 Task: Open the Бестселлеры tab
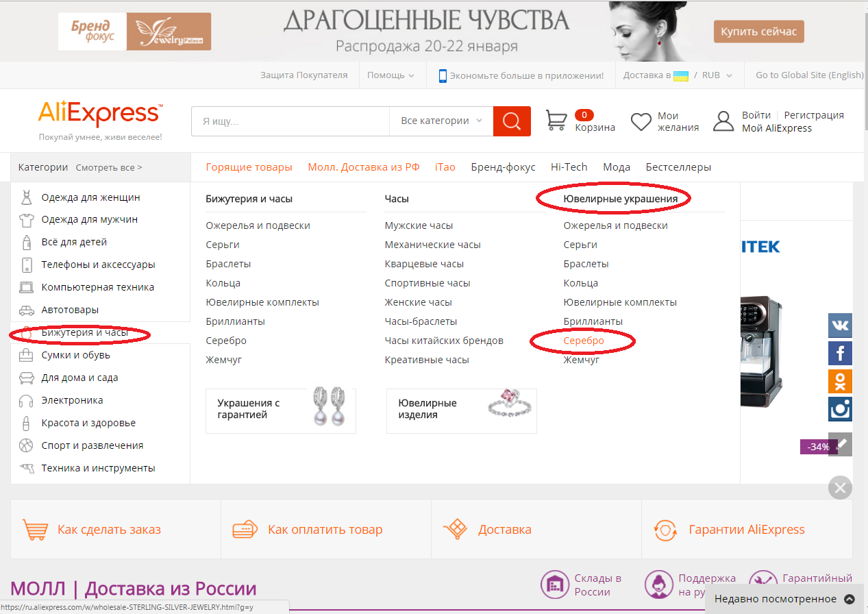(x=678, y=167)
